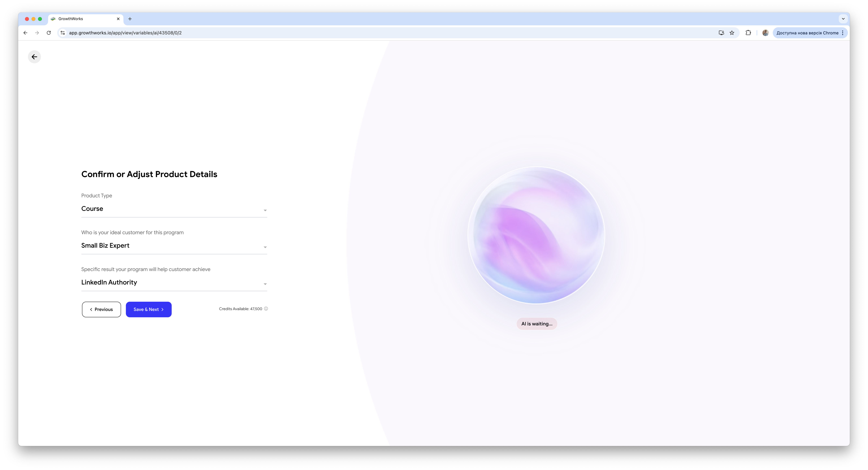Click the browser forward arrow
This screenshot has height=470, width=868.
point(37,33)
